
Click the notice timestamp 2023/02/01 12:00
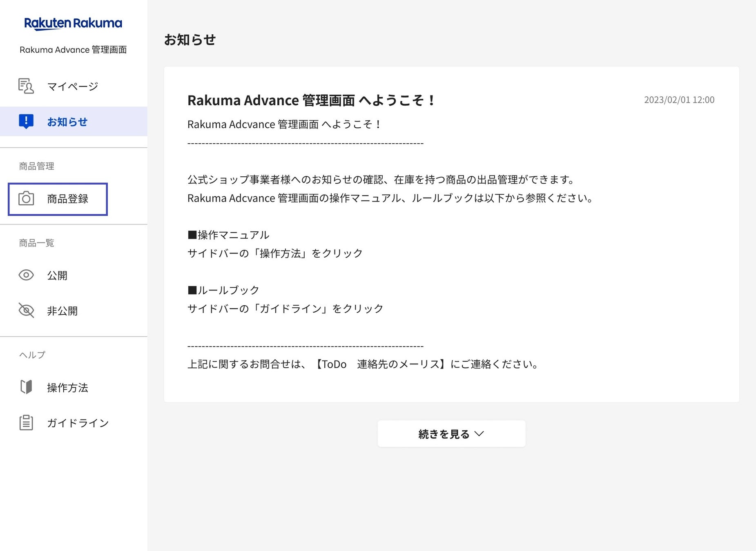[679, 100]
